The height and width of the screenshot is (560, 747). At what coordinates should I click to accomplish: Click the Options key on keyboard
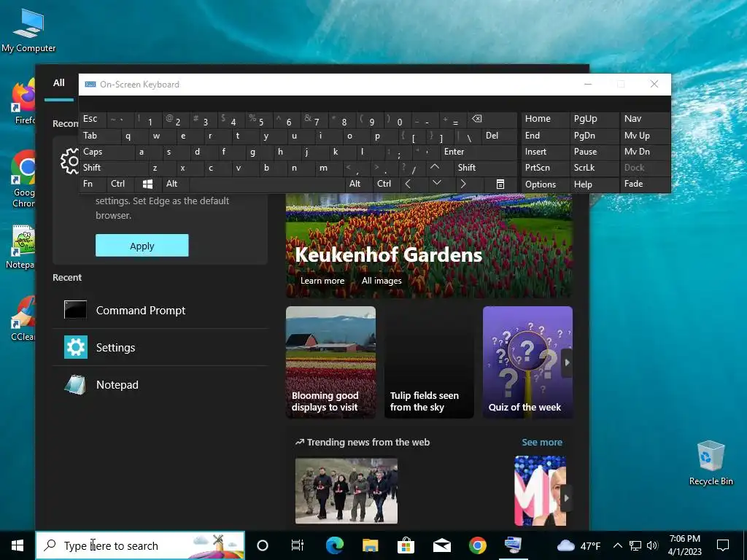(x=545, y=184)
